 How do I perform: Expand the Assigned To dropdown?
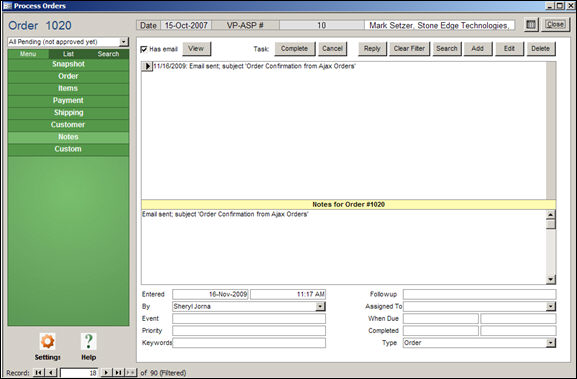click(551, 306)
